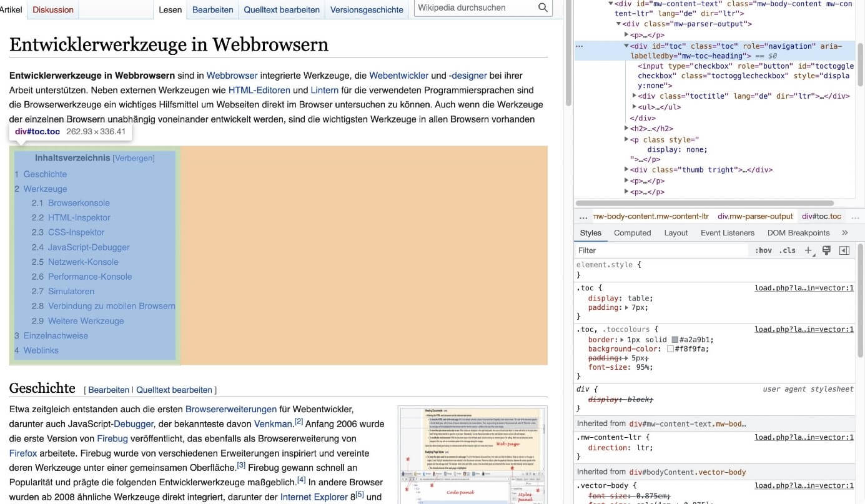Toggle the :hov element state panel
This screenshot has width=865, height=504.
point(763,250)
